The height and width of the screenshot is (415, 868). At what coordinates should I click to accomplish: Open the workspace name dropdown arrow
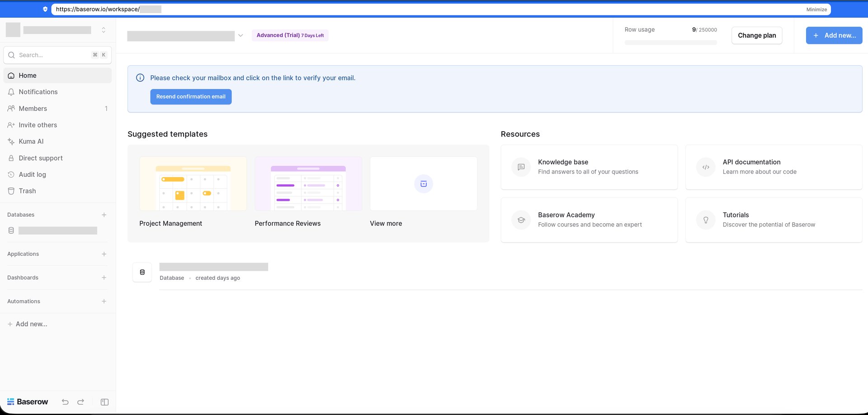[x=241, y=35]
